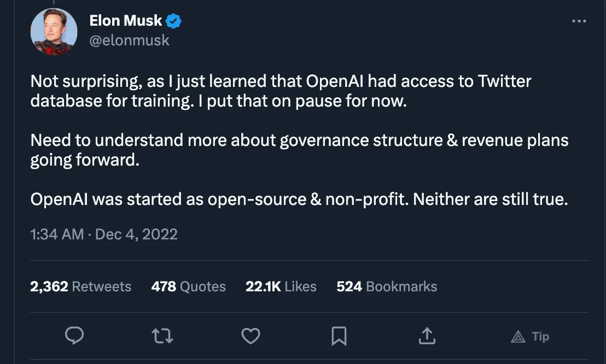Like the tweet with the heart icon
Screen dimensions: 606x364
[x=250, y=336]
